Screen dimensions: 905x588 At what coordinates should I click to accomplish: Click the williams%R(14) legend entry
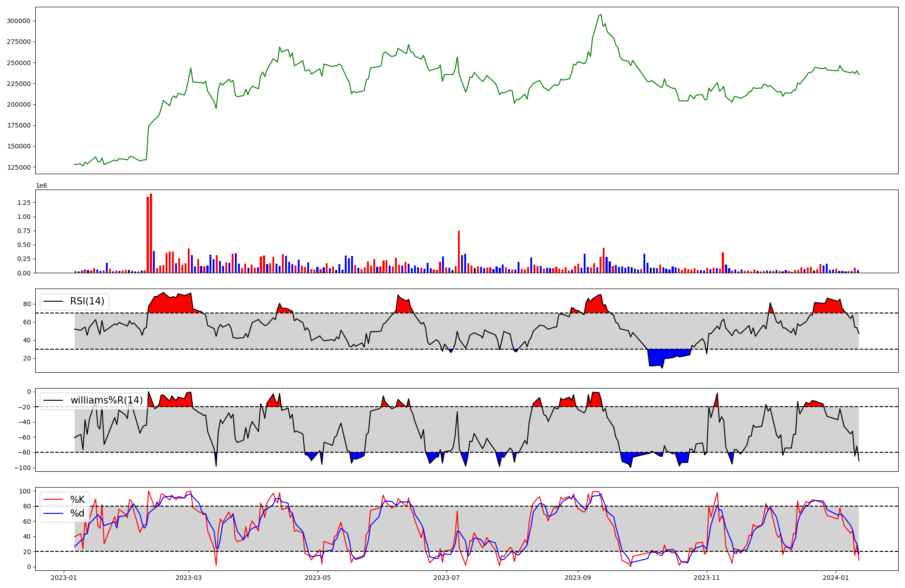pyautogui.click(x=106, y=400)
